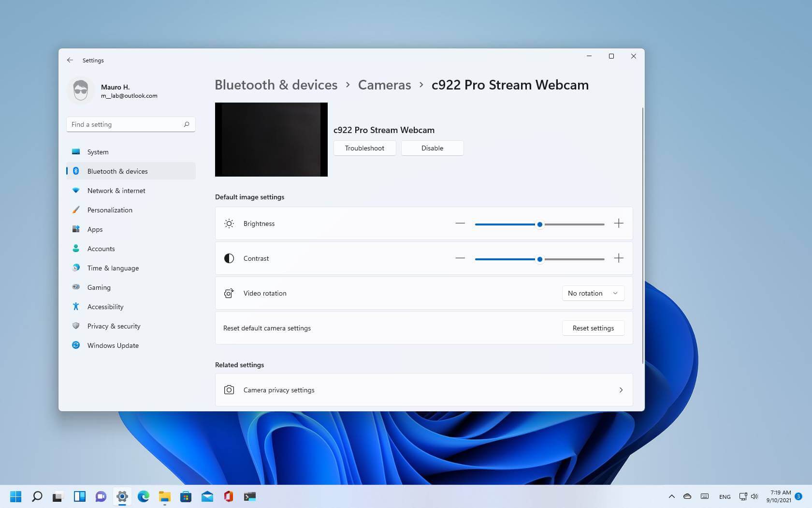Open Accounts settings

(x=101, y=248)
